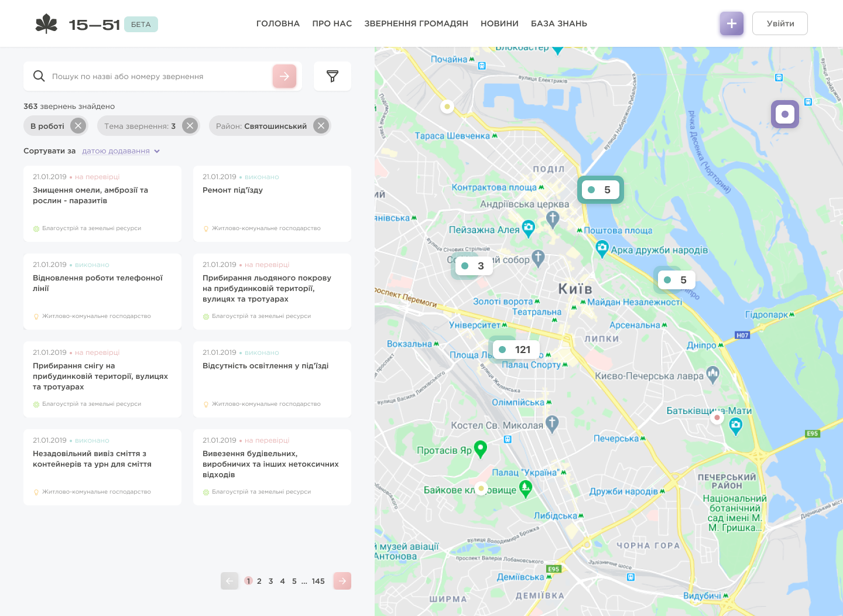This screenshot has height=616, width=843.
Task: Remove the "В роботі" filter chip
Action: click(78, 126)
